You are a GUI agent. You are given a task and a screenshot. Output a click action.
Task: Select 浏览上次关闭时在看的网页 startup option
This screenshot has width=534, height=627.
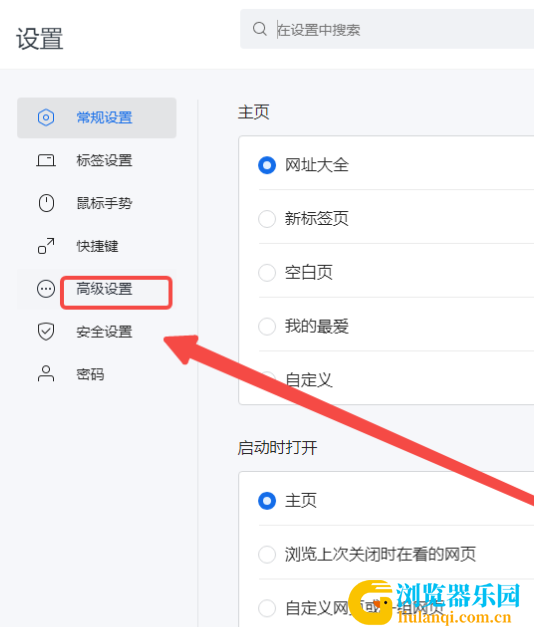pos(267,555)
